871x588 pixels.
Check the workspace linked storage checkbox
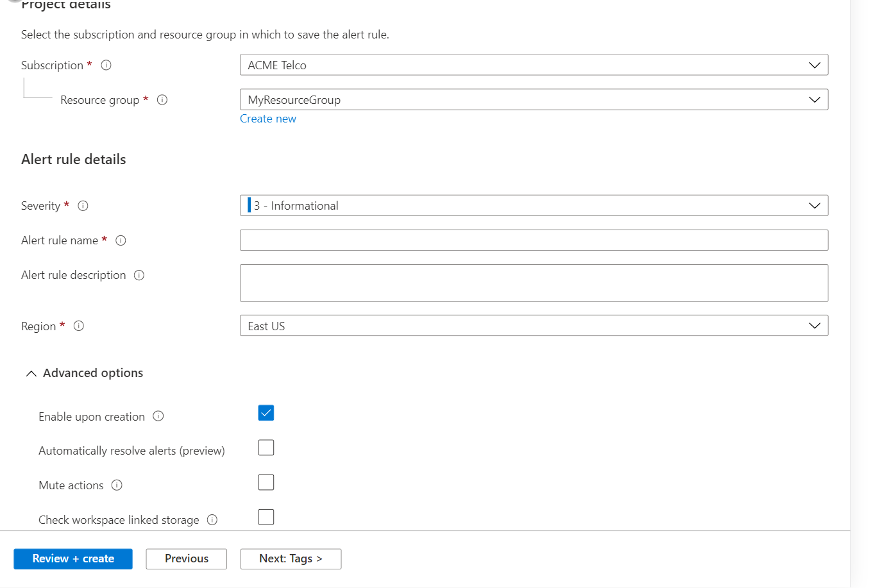click(266, 517)
